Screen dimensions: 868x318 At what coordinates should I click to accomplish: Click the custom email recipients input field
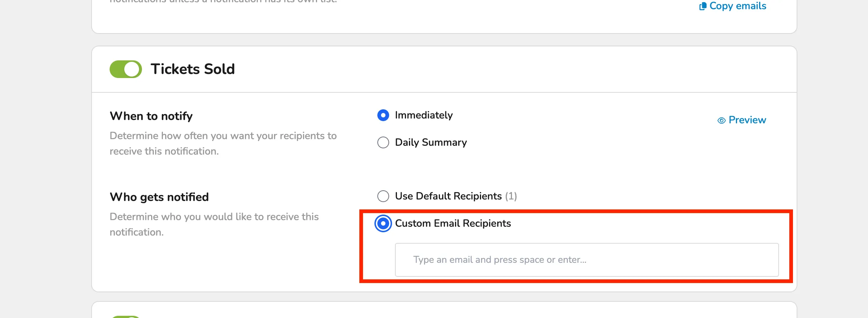[587, 260]
